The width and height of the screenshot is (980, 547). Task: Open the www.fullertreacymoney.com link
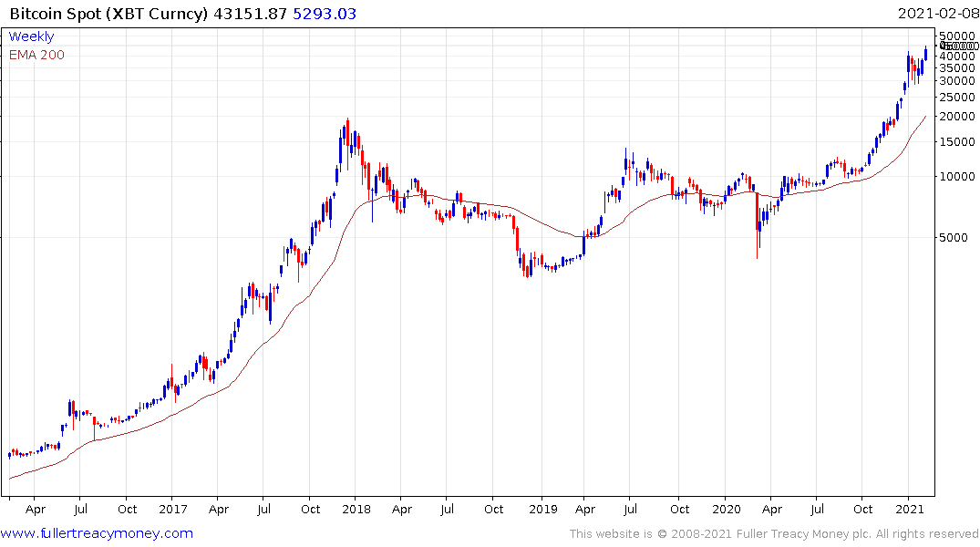click(x=97, y=533)
